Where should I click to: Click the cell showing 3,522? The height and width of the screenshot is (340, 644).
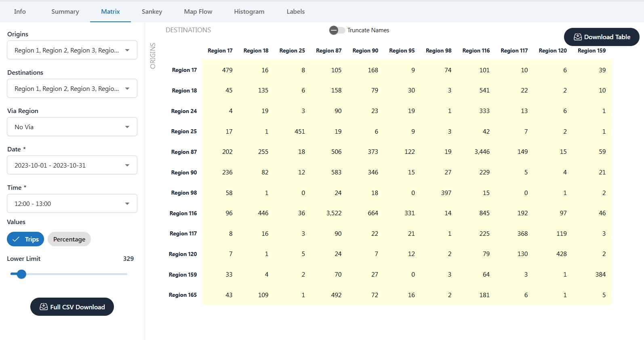pyautogui.click(x=334, y=213)
